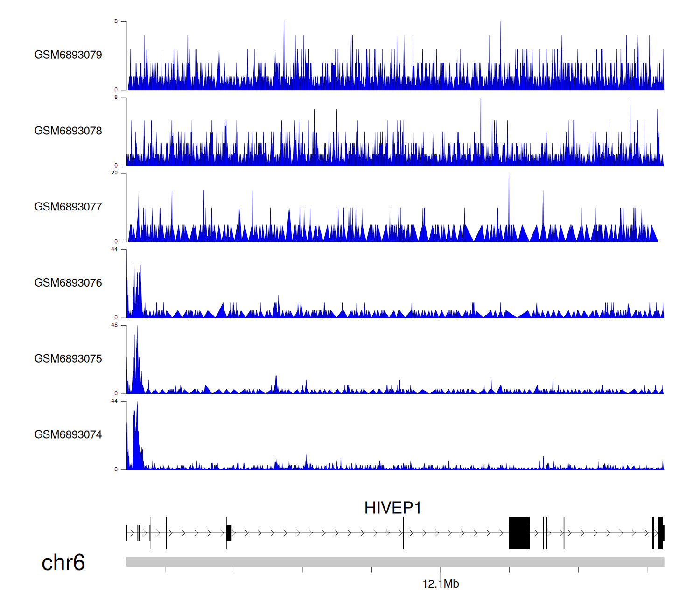The width and height of the screenshot is (700, 616).
Task: Click the chr6 chromosome label
Action: coord(63,563)
